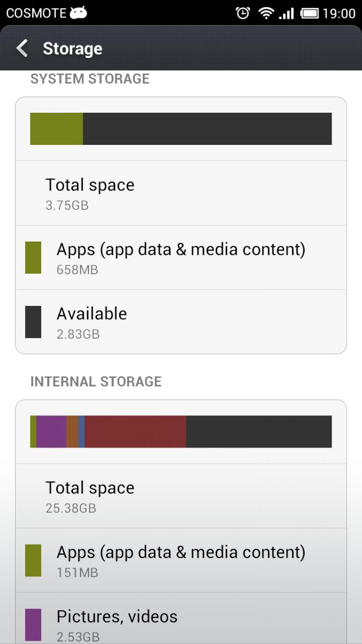
Task: Tap dark swatch beside Available
Action: tap(33, 322)
